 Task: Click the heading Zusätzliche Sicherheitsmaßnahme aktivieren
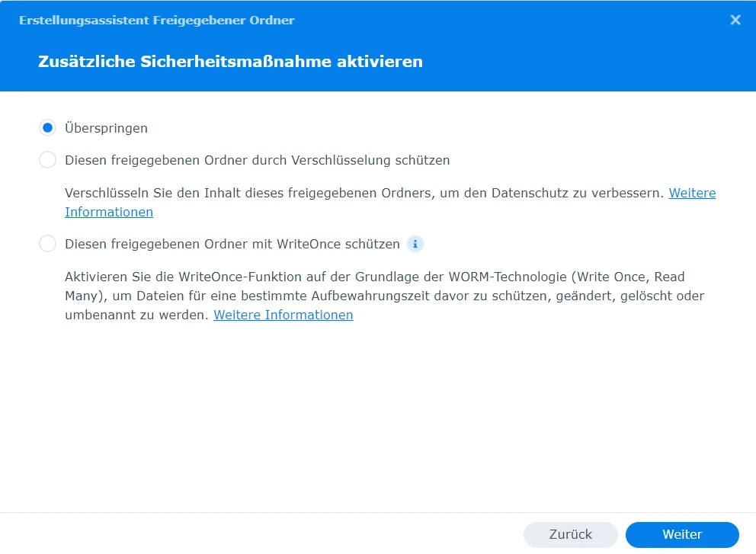click(x=230, y=62)
